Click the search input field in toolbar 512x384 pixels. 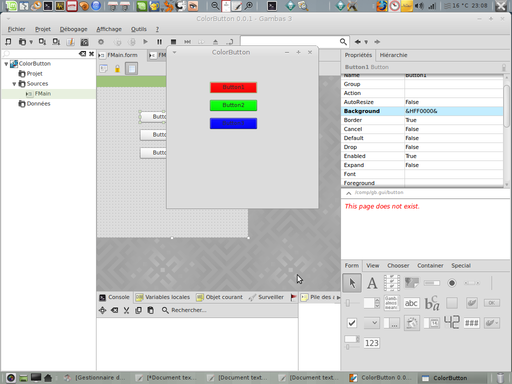289,42
